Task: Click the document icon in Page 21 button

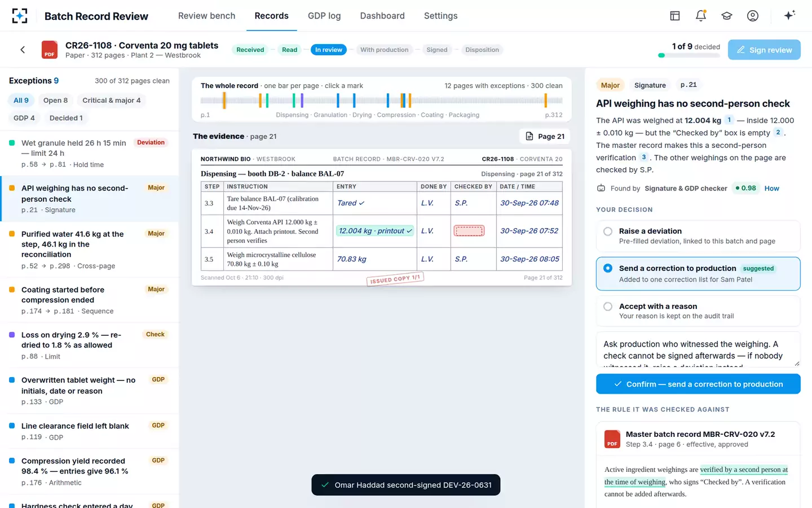Action: point(529,136)
